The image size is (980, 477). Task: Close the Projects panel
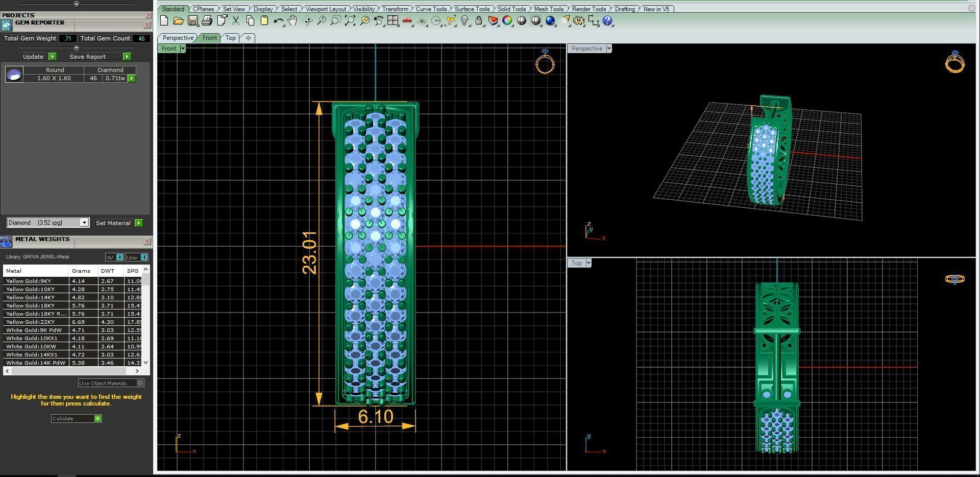coord(149,15)
